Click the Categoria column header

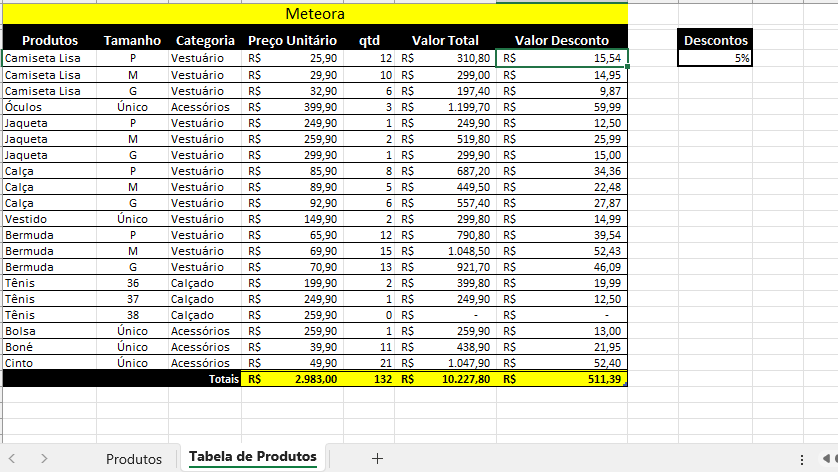[x=205, y=41]
